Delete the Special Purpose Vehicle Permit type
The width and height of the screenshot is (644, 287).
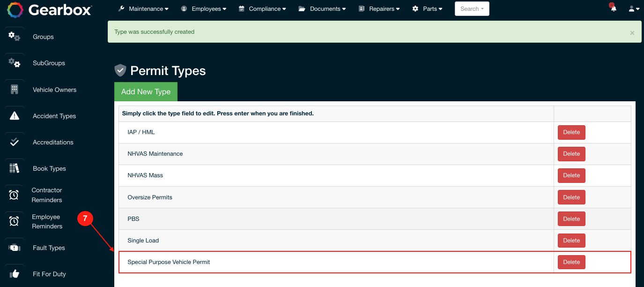pos(571,262)
